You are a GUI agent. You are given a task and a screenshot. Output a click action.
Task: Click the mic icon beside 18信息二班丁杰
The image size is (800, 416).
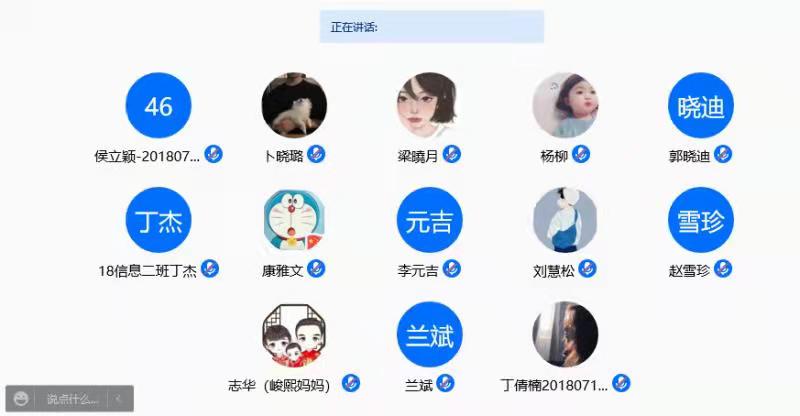click(x=210, y=268)
